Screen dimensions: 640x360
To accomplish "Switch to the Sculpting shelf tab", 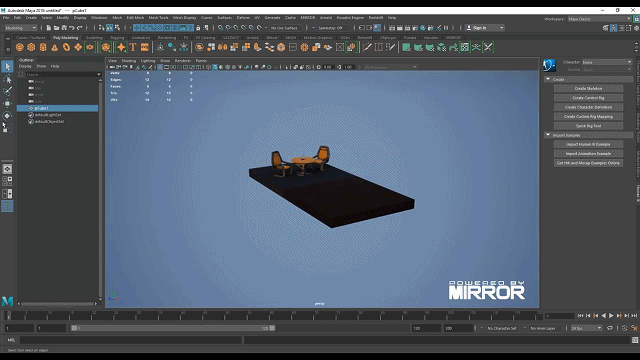I will [94, 38].
